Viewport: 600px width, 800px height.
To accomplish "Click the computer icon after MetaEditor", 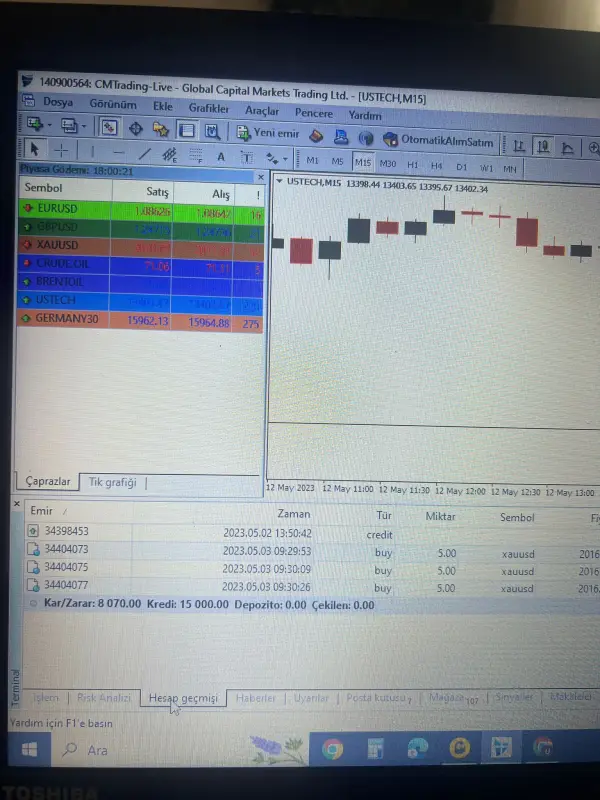I will click(x=341, y=137).
